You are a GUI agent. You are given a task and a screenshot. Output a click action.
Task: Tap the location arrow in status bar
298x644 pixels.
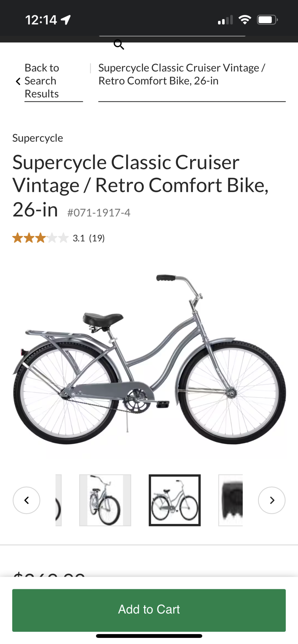pos(66,20)
